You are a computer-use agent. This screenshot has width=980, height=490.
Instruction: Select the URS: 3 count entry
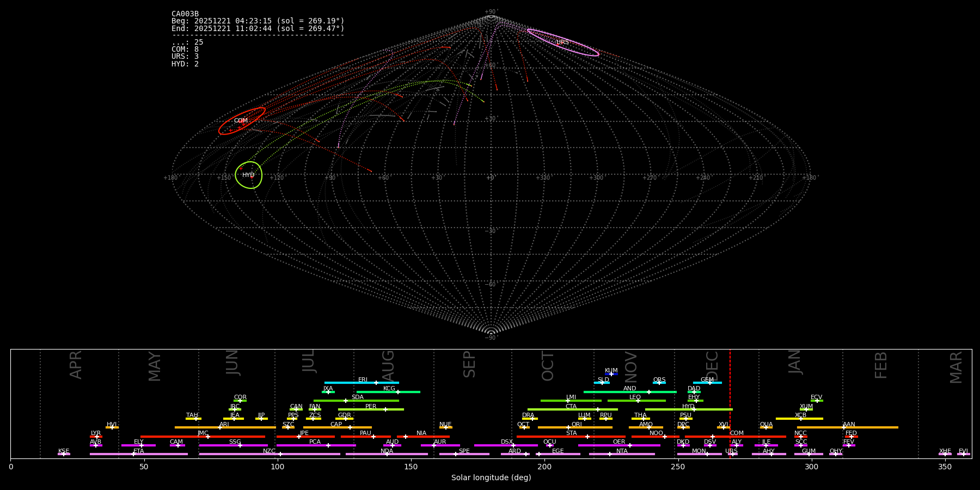tap(185, 57)
